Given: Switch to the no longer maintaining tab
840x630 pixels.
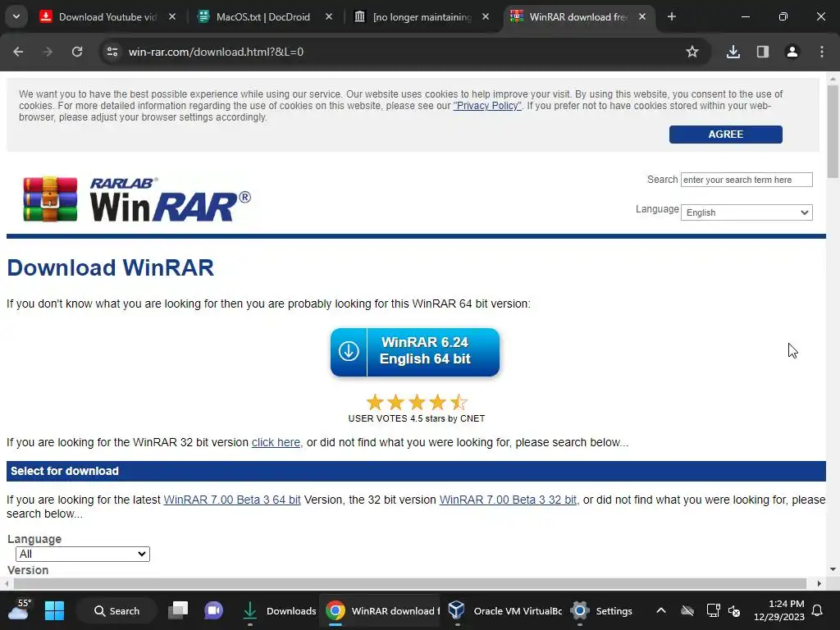Looking at the screenshot, I should (x=422, y=17).
